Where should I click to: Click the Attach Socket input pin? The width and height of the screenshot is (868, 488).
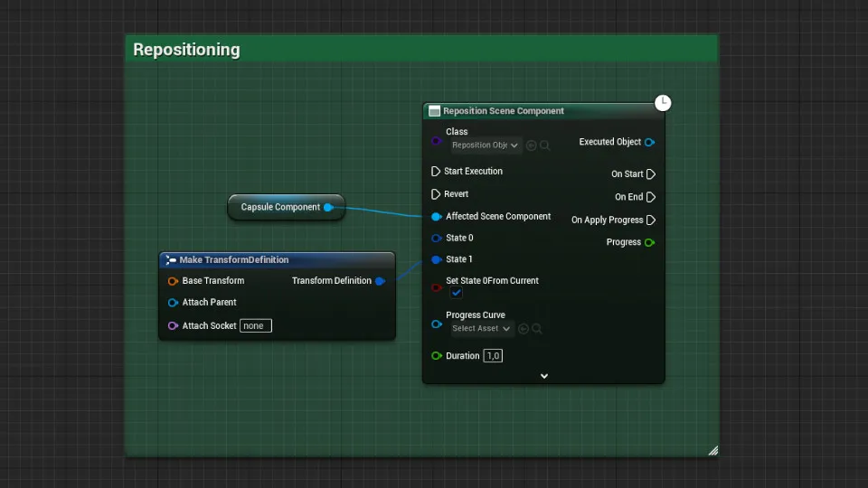[x=173, y=326]
